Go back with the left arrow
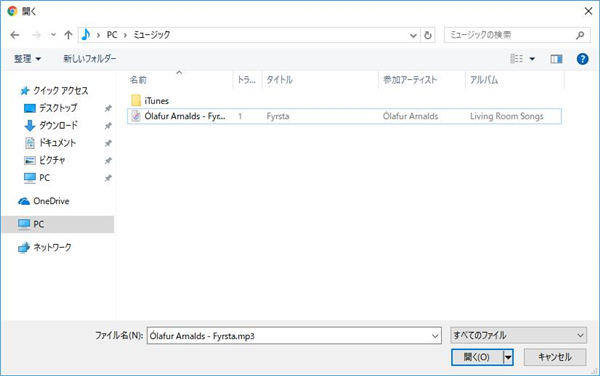This screenshot has width=600, height=376. coord(15,35)
